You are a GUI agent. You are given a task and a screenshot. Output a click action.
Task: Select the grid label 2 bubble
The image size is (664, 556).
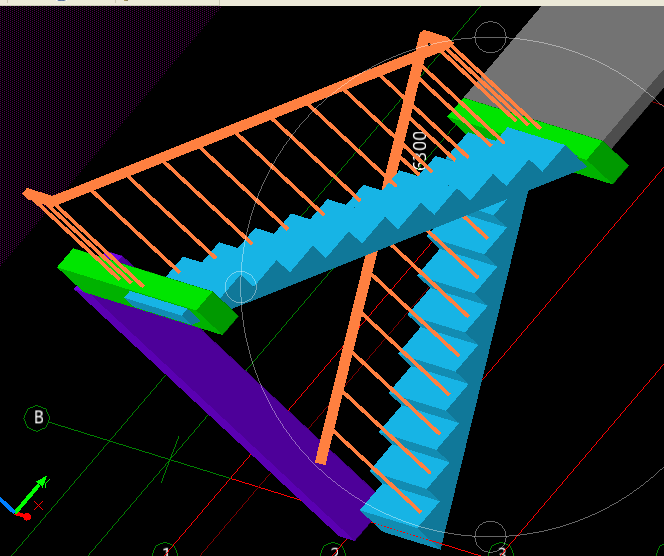334,550
